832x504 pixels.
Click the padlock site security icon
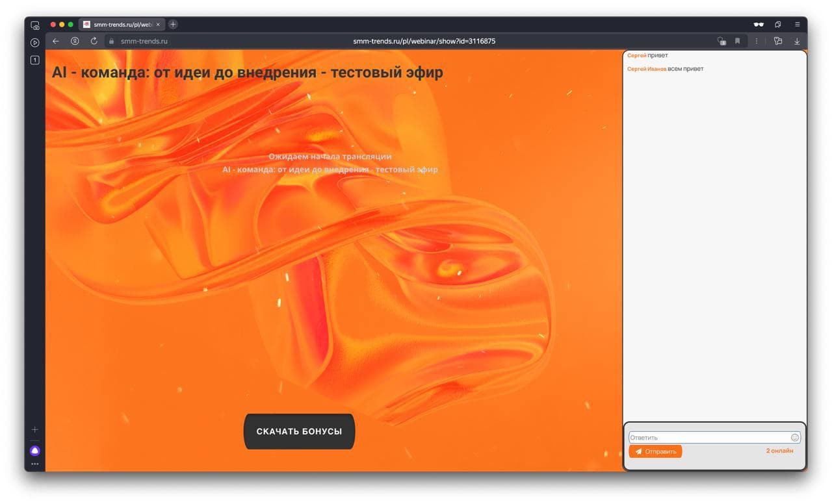[x=112, y=41]
